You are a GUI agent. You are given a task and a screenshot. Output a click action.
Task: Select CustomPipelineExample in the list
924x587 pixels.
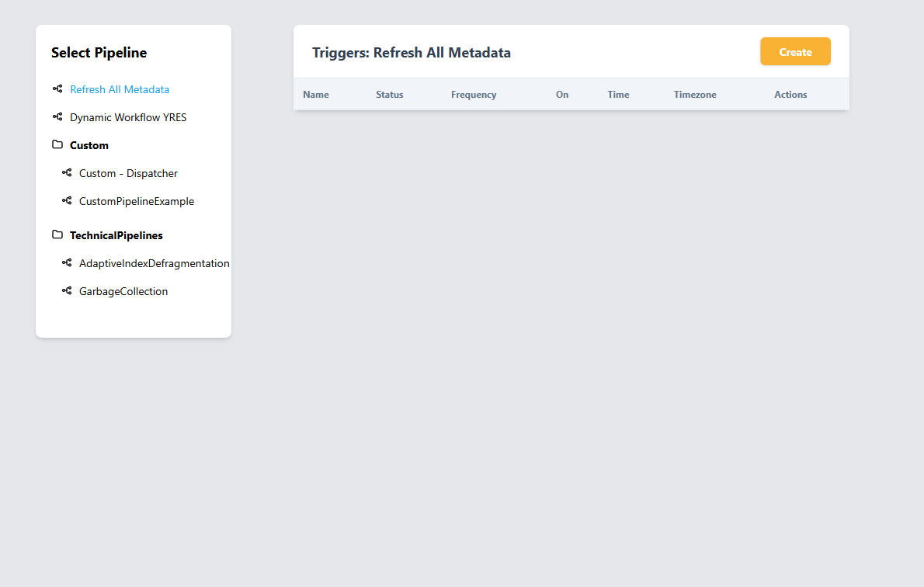[x=137, y=202]
